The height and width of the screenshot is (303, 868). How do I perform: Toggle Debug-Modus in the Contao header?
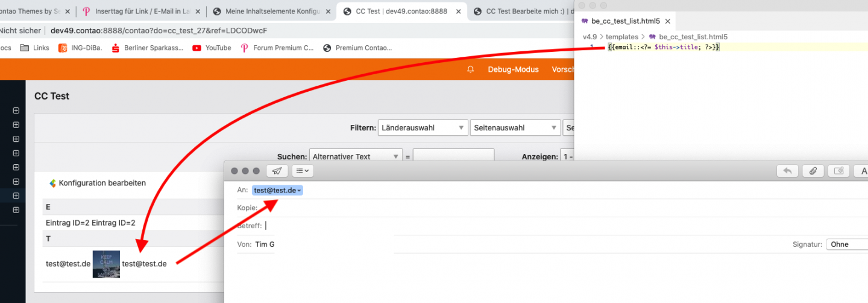(513, 69)
